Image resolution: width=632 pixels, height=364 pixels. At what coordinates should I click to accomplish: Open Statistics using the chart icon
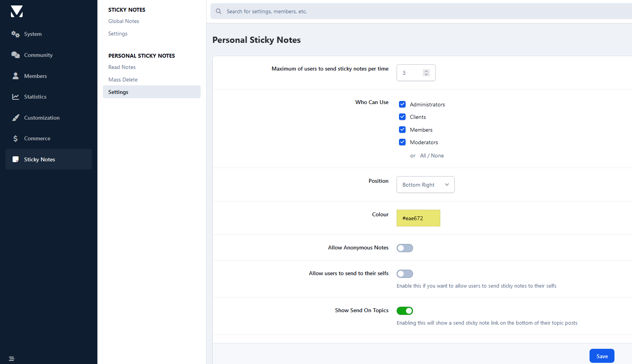click(x=15, y=97)
